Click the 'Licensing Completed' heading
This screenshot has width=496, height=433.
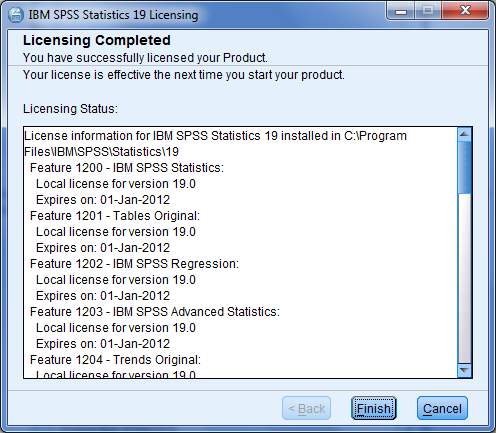(x=97, y=40)
